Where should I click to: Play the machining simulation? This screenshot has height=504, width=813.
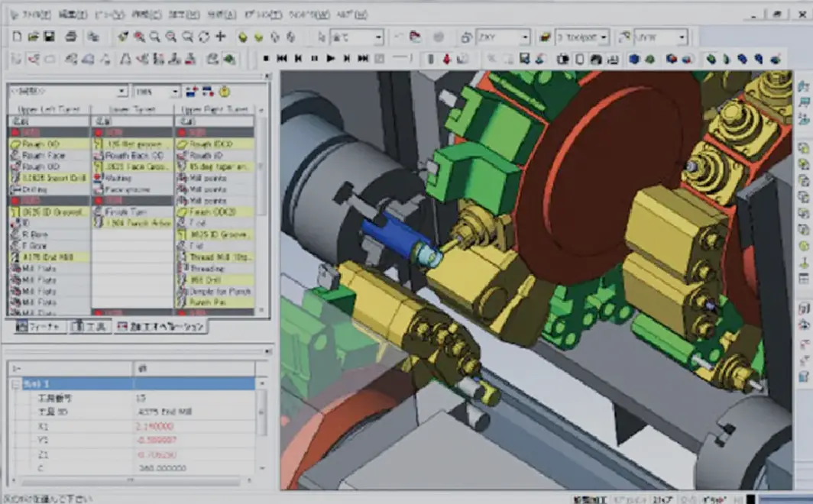click(x=330, y=59)
